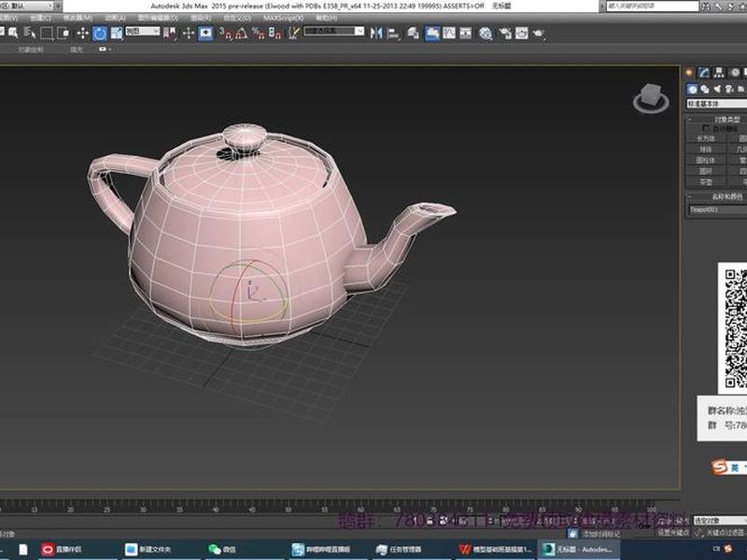This screenshot has width=747, height=560.
Task: Open the Rendered Frame Window
Action: pyautogui.click(x=522, y=33)
